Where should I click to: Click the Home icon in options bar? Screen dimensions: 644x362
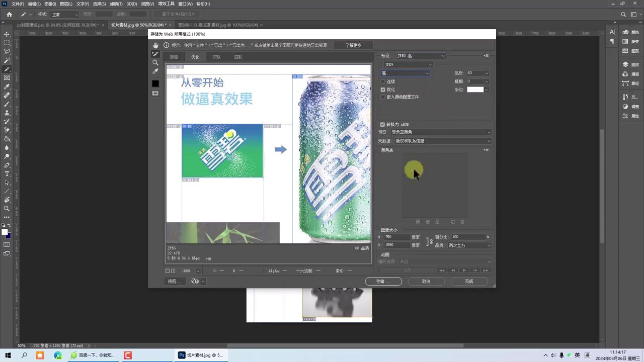click(x=9, y=15)
